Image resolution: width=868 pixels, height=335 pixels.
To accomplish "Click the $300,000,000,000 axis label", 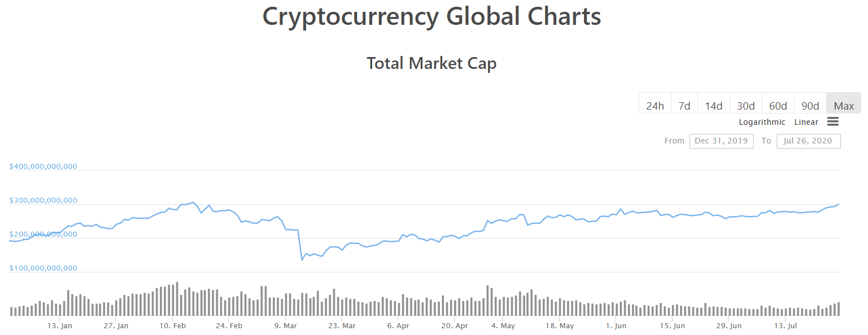I will [43, 201].
